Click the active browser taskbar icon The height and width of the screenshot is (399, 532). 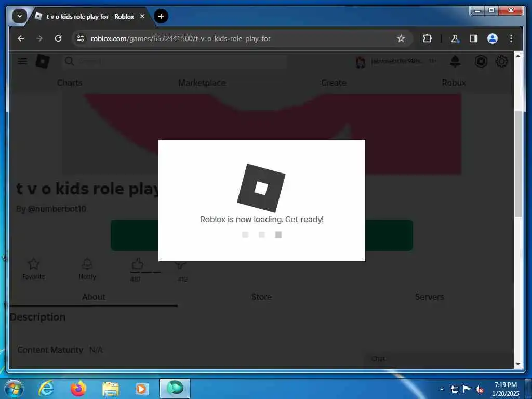[x=175, y=389]
